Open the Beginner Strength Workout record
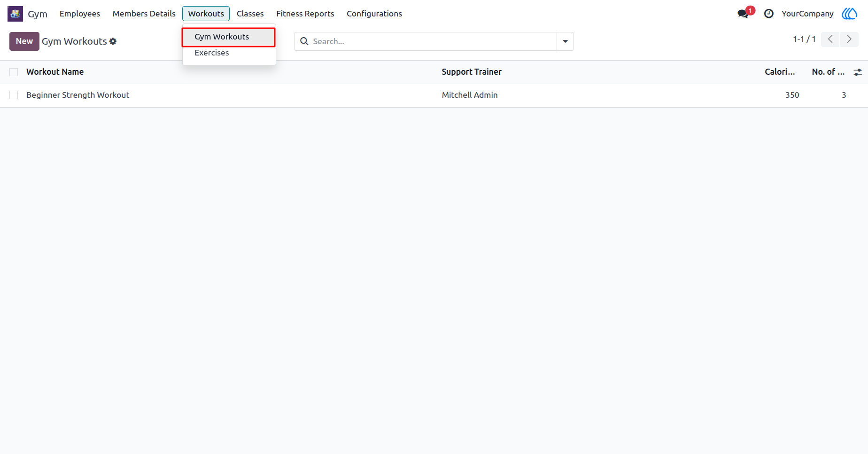The height and width of the screenshot is (454, 868). [78, 95]
